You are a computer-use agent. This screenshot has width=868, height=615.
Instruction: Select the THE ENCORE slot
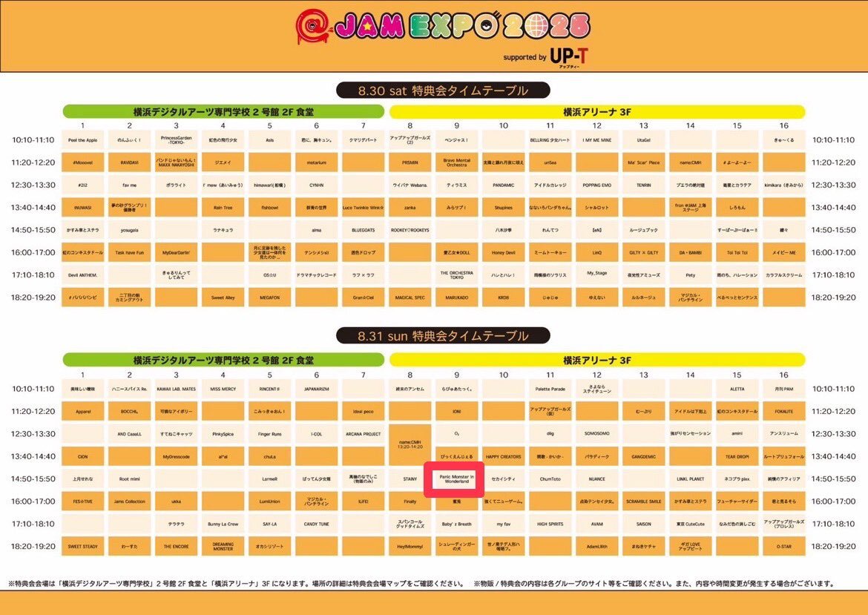coord(176,546)
